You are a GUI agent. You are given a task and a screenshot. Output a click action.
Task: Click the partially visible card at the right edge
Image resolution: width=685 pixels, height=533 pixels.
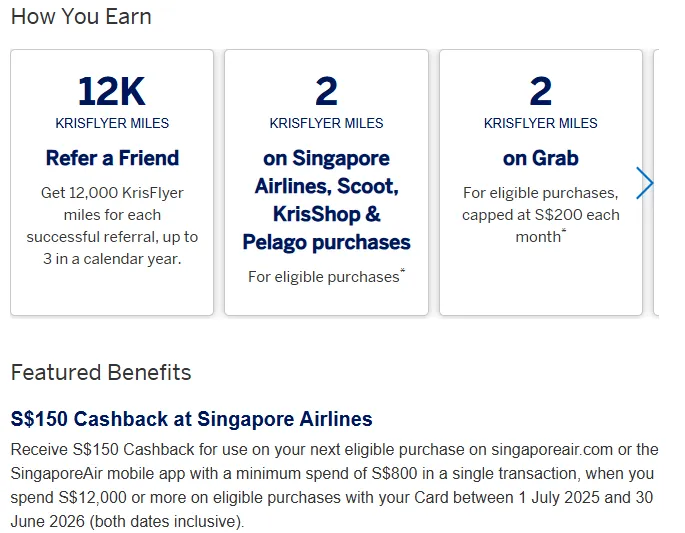[x=656, y=183]
